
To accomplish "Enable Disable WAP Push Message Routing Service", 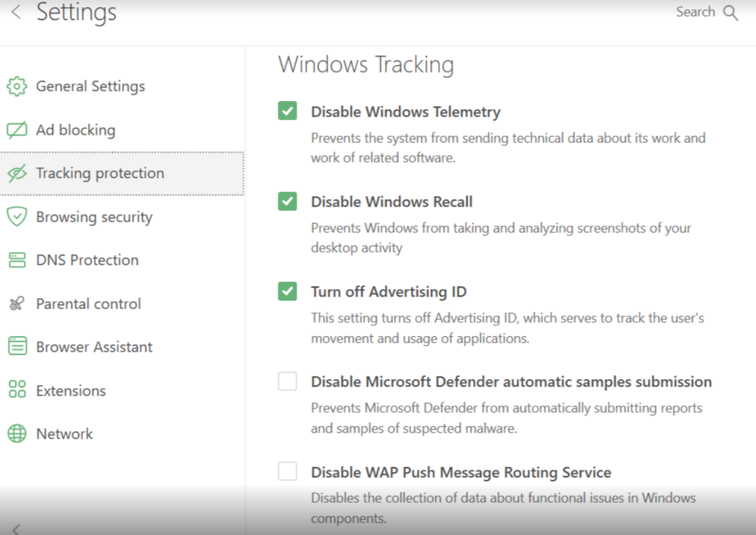I will (x=287, y=472).
